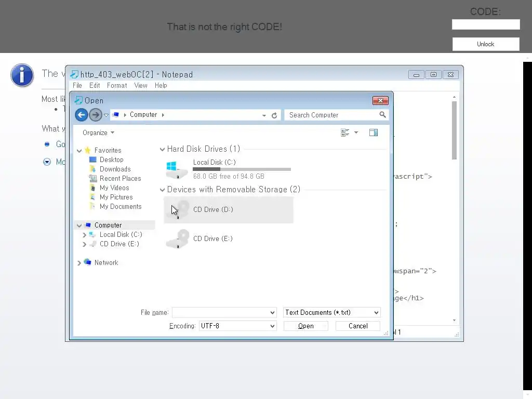Click Local Disk (C:) capacity bar
Viewport: 532px width, 399px height.
[x=242, y=169]
